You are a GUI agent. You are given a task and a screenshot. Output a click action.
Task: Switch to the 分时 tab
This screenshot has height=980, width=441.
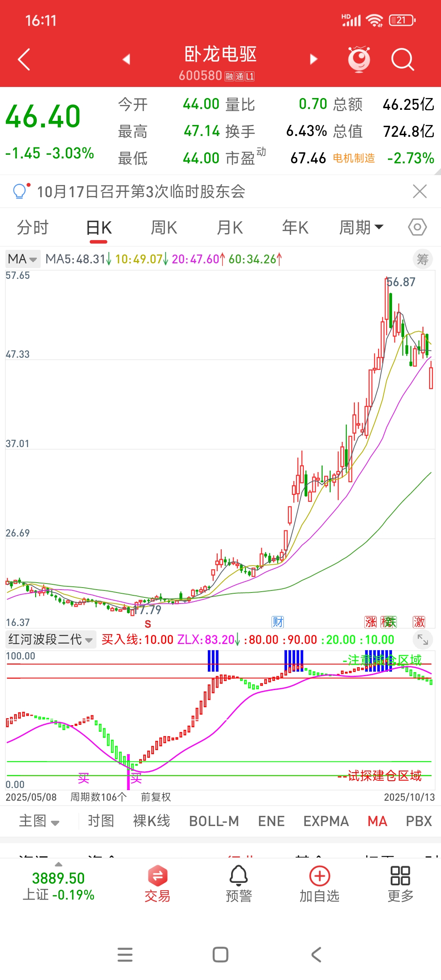point(33,227)
